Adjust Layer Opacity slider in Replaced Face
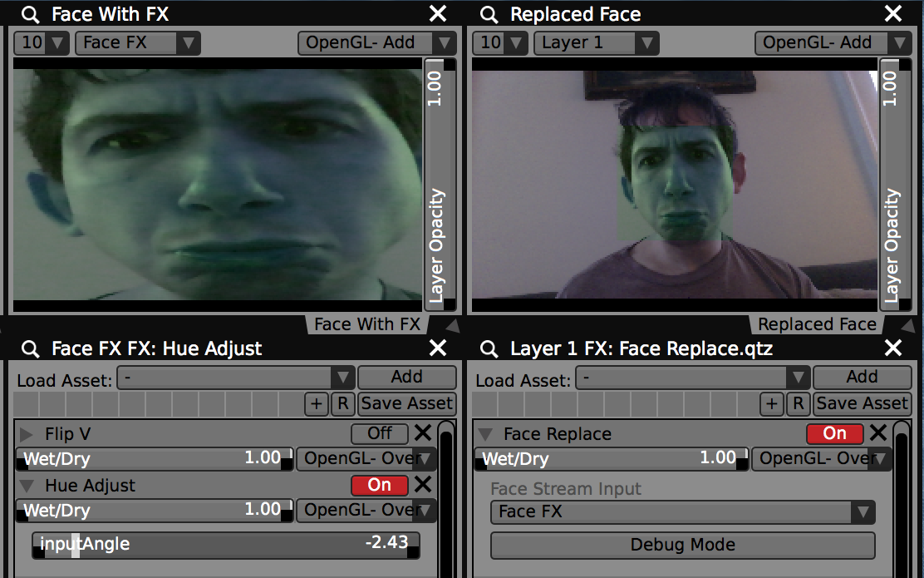Screen dimensions: 924x578 point(895,184)
